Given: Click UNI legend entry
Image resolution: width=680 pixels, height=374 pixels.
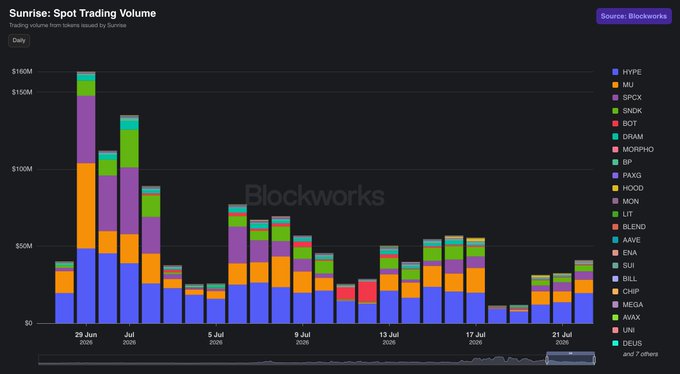Looking at the screenshot, I should click(624, 330).
